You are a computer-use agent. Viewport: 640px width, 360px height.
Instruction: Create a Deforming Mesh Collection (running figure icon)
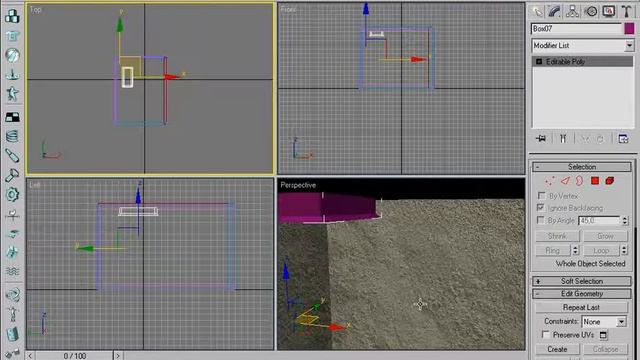click(x=12, y=94)
